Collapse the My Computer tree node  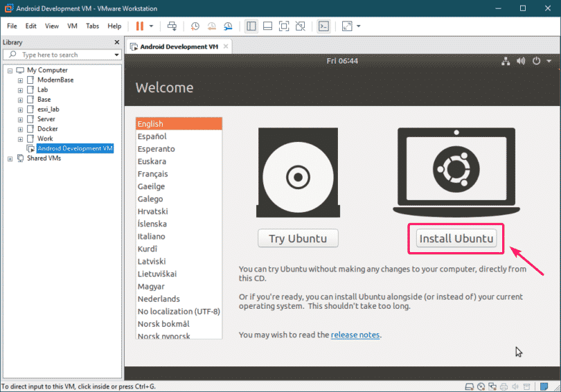10,71
